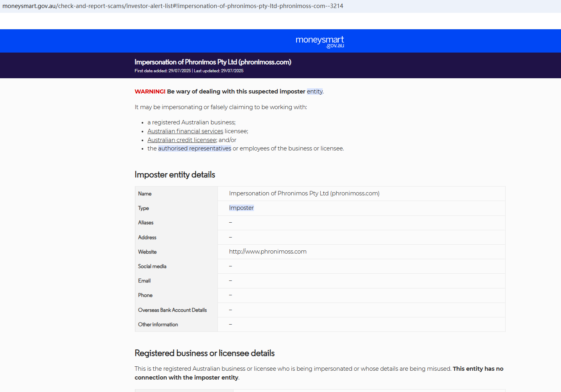Click the bullet a registered Australian business
This screenshot has height=392, width=561.
[191, 122]
